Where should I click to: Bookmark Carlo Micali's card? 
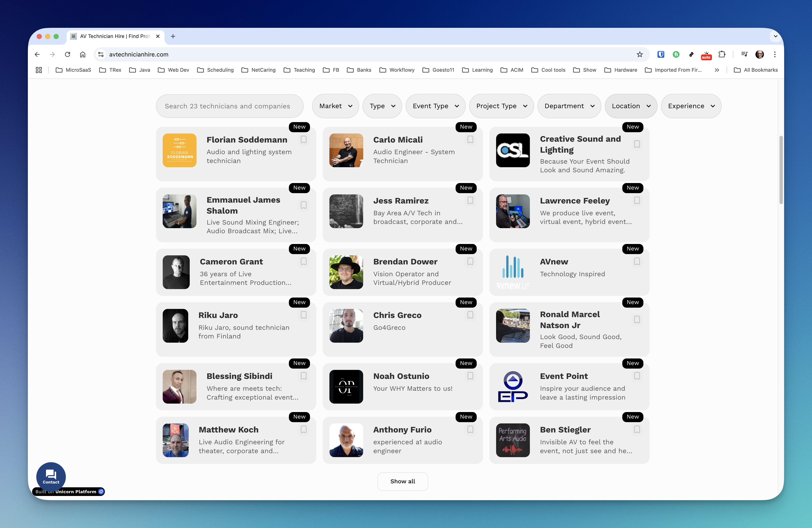pyautogui.click(x=470, y=140)
